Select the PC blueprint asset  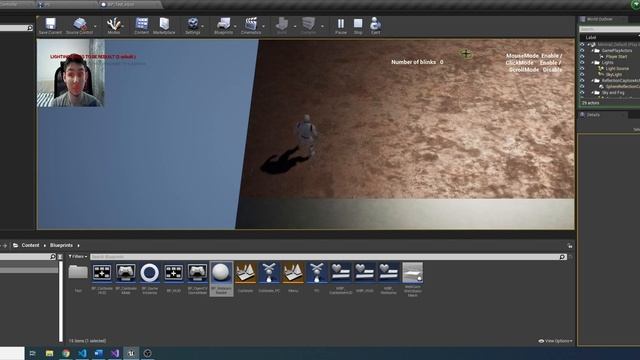(x=317, y=277)
